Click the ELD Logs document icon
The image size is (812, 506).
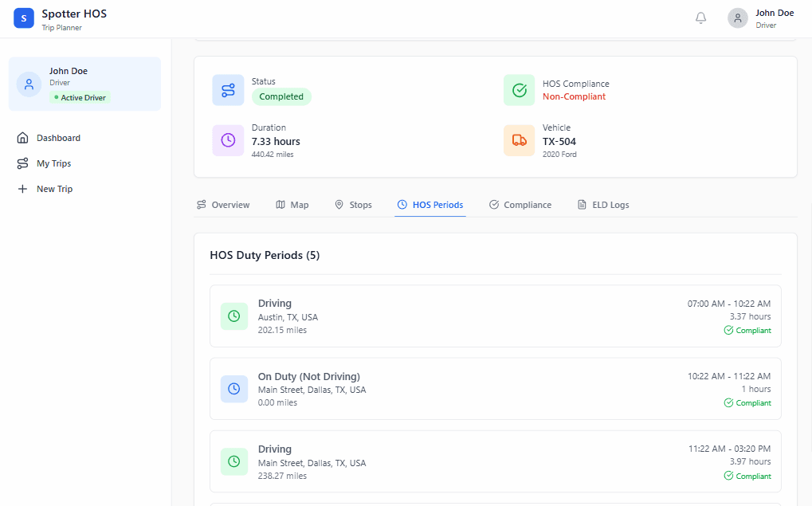(582, 205)
